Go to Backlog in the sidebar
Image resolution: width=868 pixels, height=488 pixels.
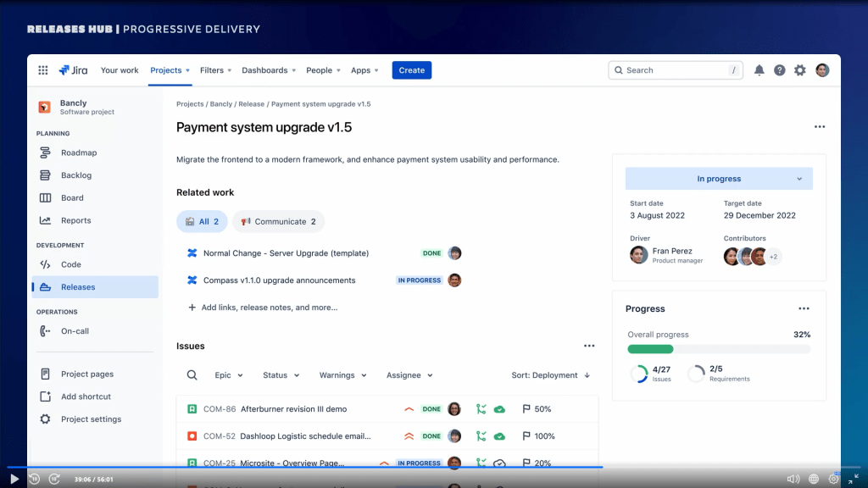75,175
